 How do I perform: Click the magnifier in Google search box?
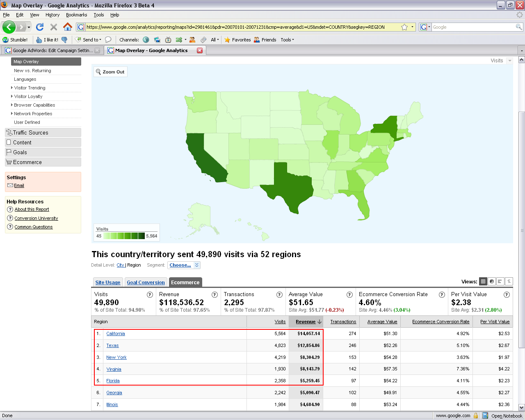[519, 27]
